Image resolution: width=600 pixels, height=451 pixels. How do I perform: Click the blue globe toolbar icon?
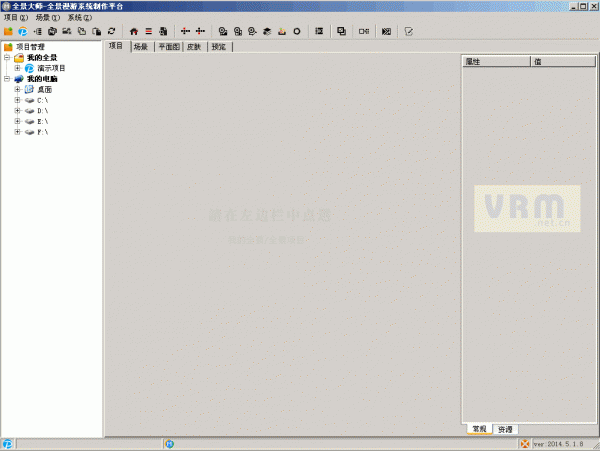pyautogui.click(x=22, y=31)
